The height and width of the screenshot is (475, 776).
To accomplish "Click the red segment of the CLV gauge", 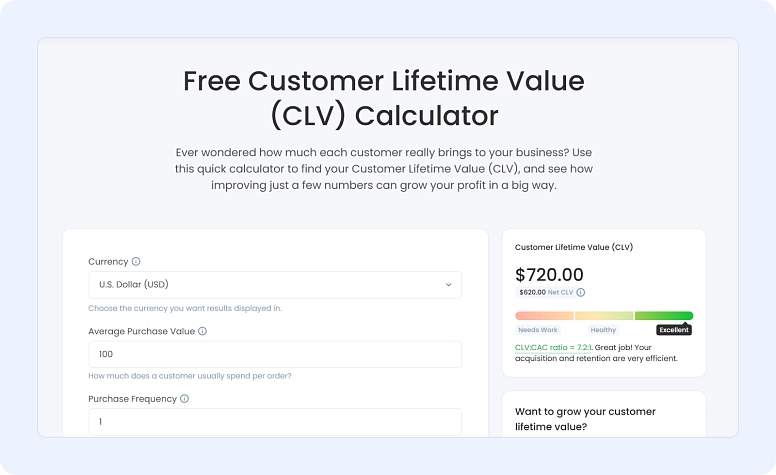I will tap(544, 316).
